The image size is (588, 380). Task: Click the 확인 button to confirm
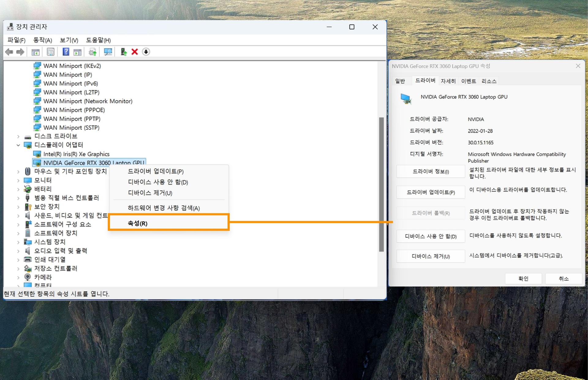tap(523, 279)
